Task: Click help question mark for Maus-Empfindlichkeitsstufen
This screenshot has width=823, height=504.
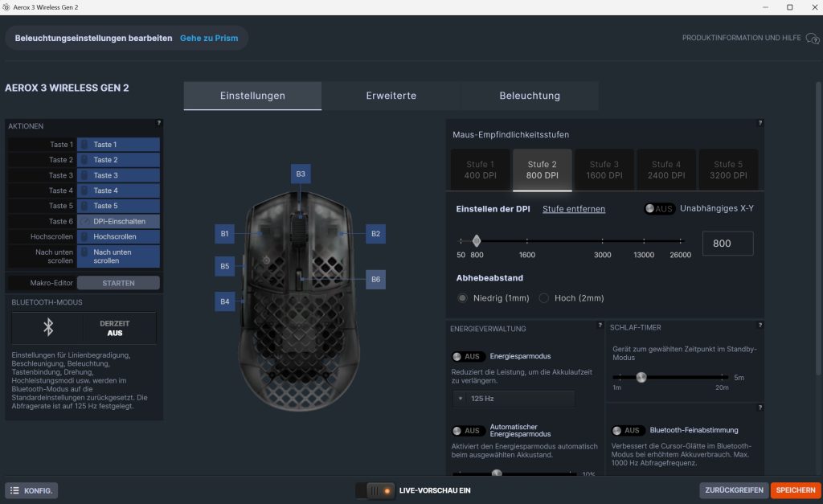Action: 760,123
